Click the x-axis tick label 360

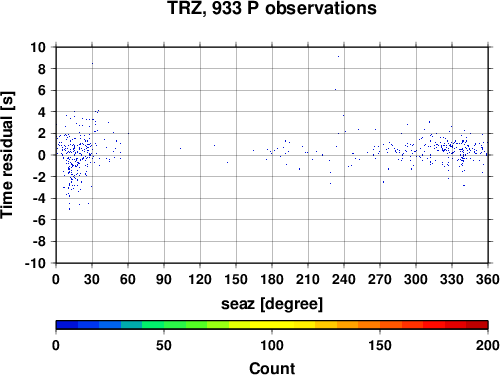click(x=488, y=279)
